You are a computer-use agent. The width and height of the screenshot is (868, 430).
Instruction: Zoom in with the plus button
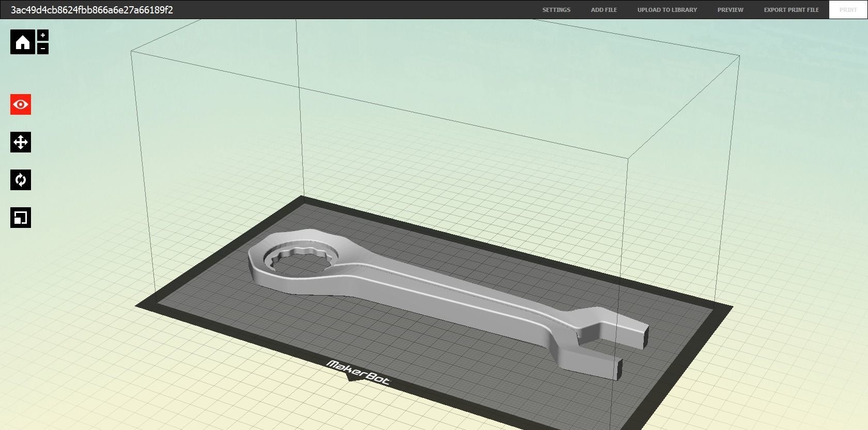click(43, 35)
